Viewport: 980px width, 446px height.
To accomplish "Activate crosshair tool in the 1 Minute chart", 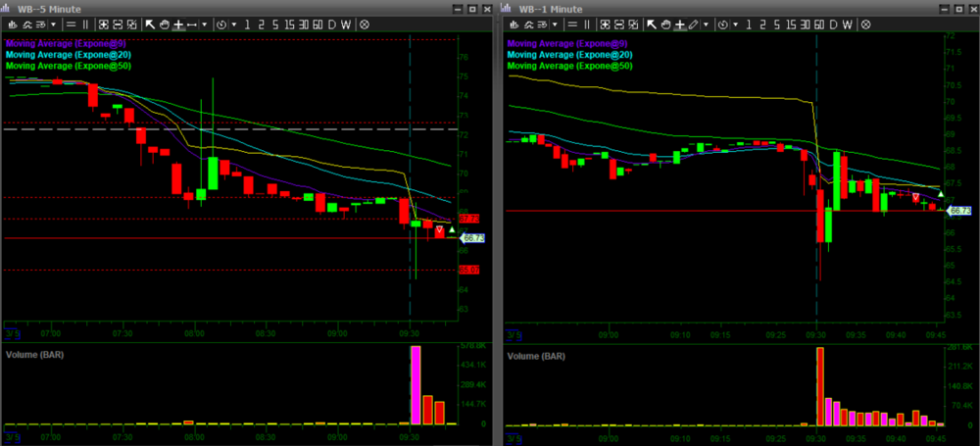I will [678, 24].
